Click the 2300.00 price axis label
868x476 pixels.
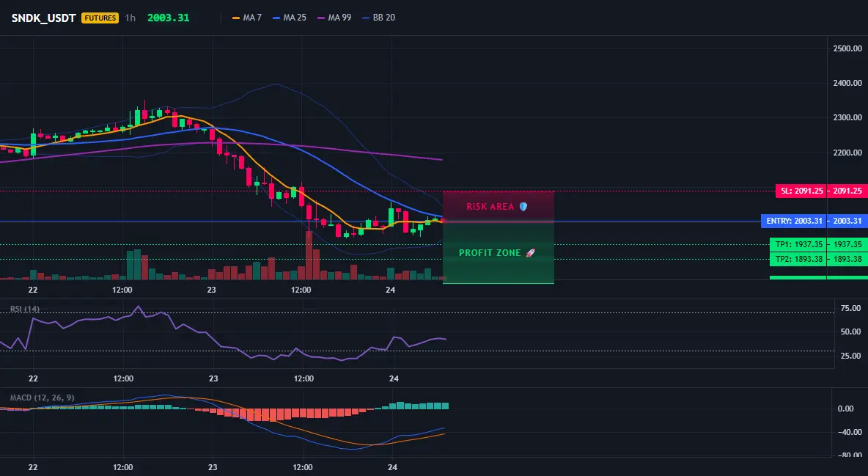(x=847, y=118)
